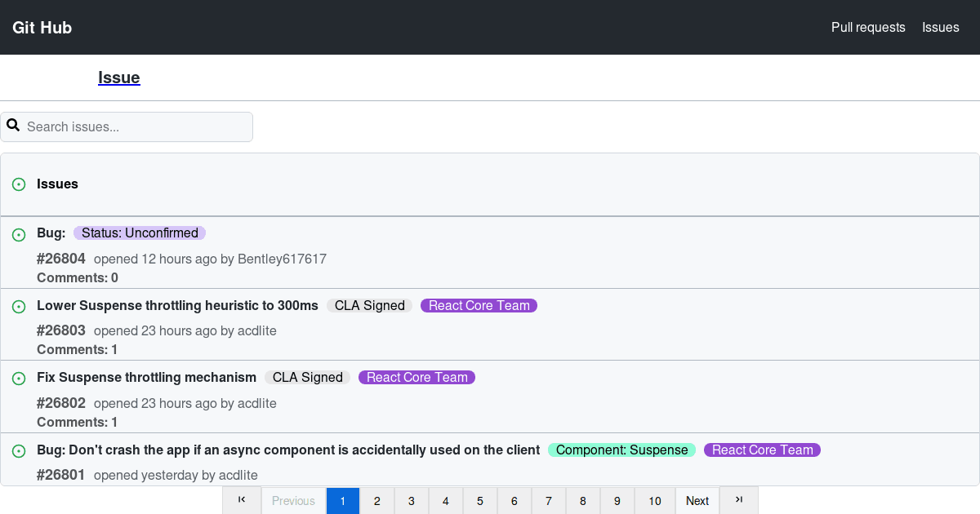Click the Status: Unconfirmed label

tap(140, 233)
